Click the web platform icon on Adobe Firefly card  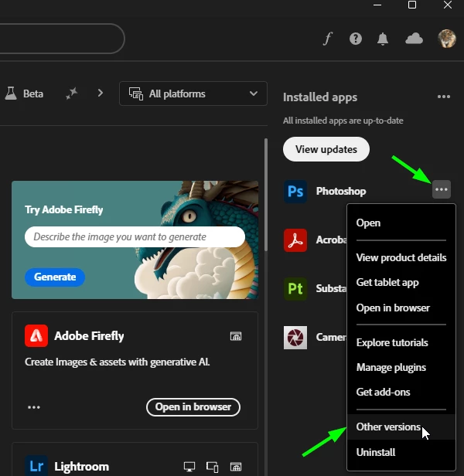click(236, 336)
